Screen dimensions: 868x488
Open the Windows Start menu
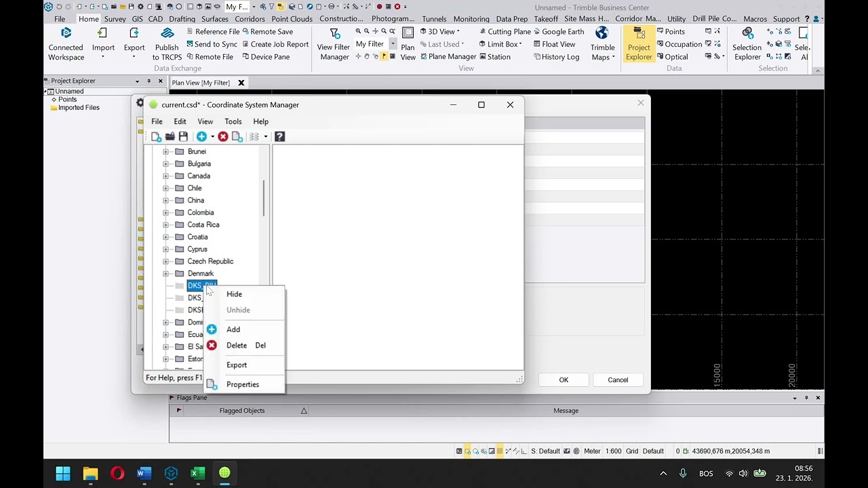point(63,473)
